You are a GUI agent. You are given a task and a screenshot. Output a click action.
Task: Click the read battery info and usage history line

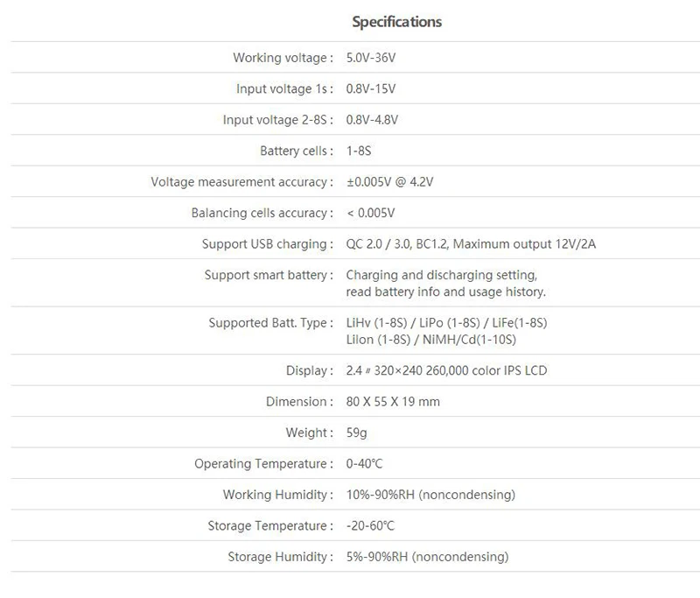tap(446, 292)
